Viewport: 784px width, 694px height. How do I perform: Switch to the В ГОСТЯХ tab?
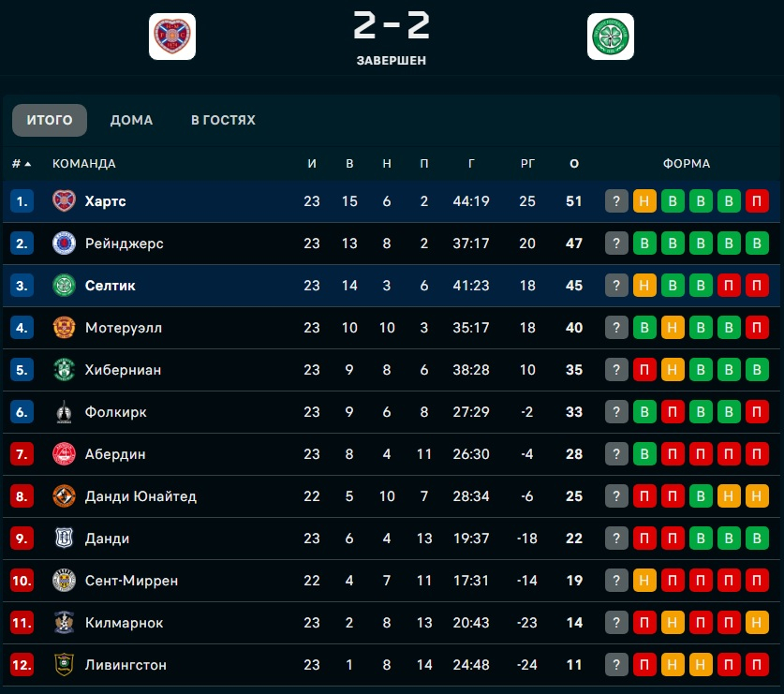coord(223,120)
